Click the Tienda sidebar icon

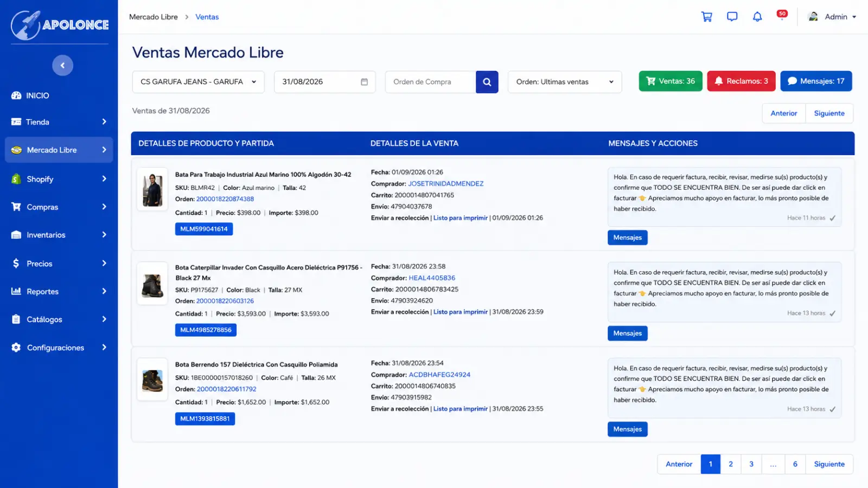pyautogui.click(x=16, y=122)
